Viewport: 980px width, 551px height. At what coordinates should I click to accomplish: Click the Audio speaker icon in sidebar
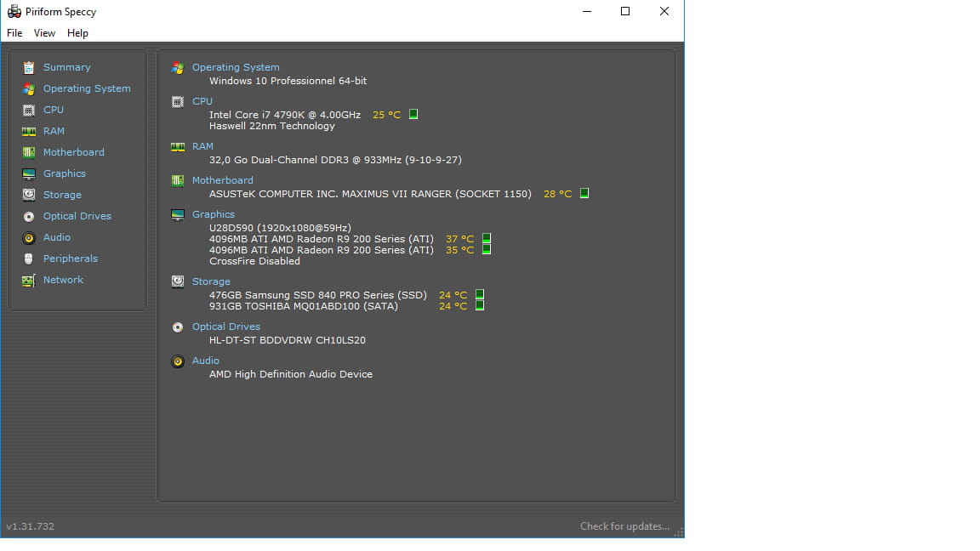[x=29, y=237]
